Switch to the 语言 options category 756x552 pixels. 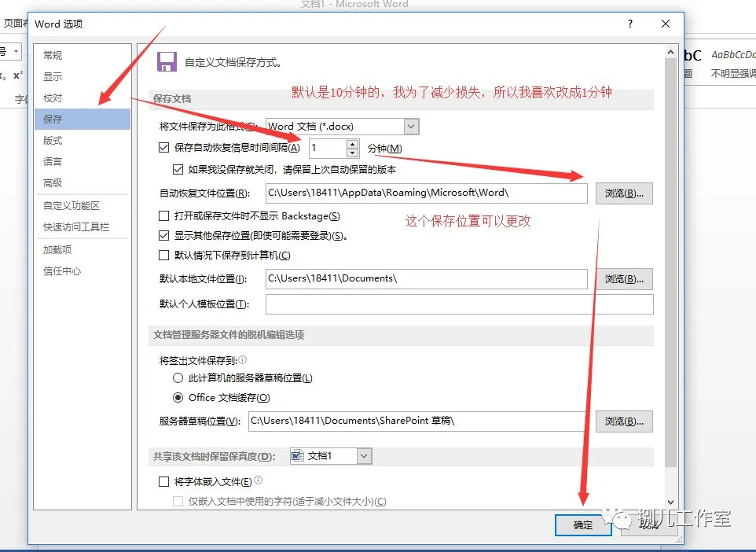point(83,162)
